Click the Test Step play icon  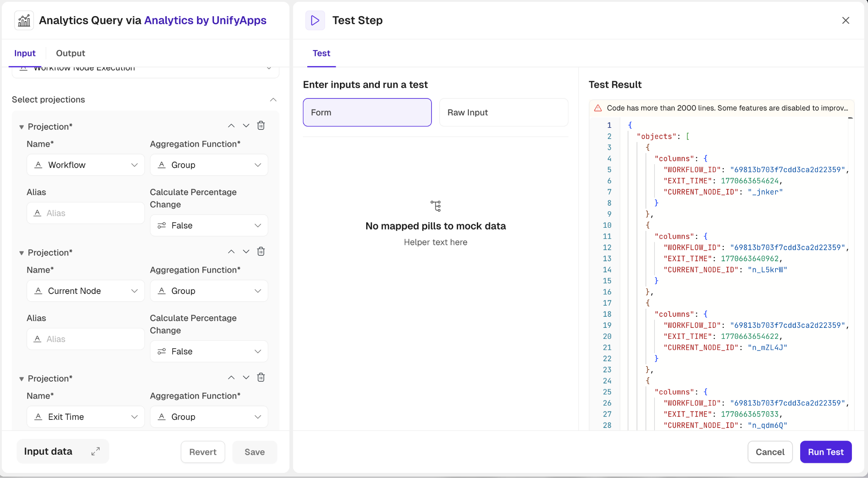tap(315, 20)
